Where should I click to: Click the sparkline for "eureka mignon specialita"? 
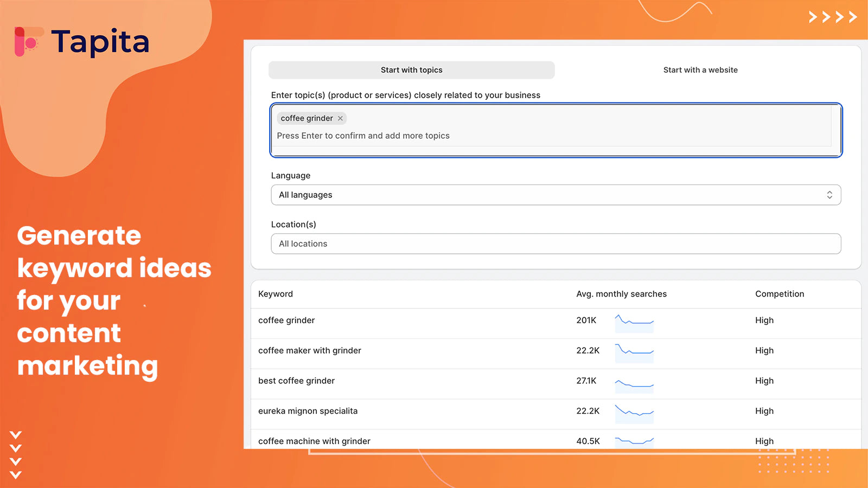coord(634,412)
